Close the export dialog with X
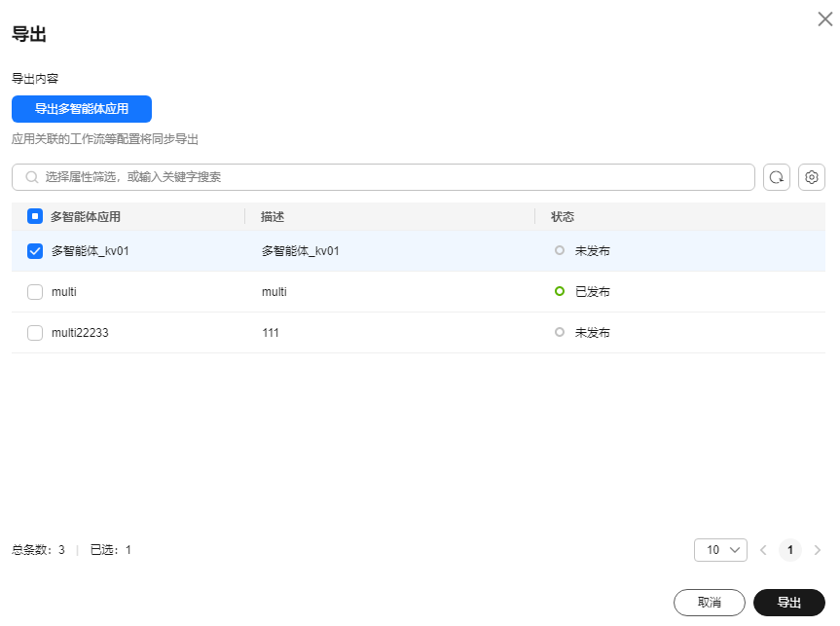Image resolution: width=840 pixels, height=626 pixels. coord(825,19)
